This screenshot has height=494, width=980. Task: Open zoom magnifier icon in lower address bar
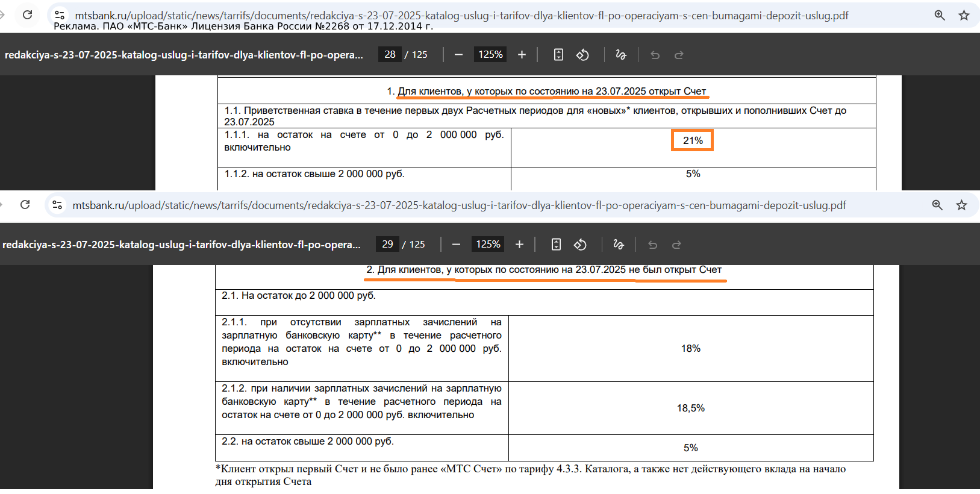[937, 205]
